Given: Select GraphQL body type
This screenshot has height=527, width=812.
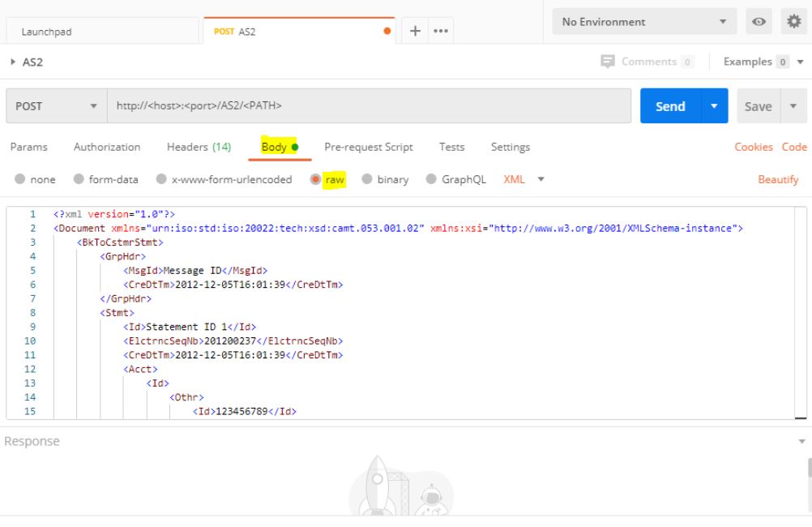Looking at the screenshot, I should pyautogui.click(x=431, y=180).
